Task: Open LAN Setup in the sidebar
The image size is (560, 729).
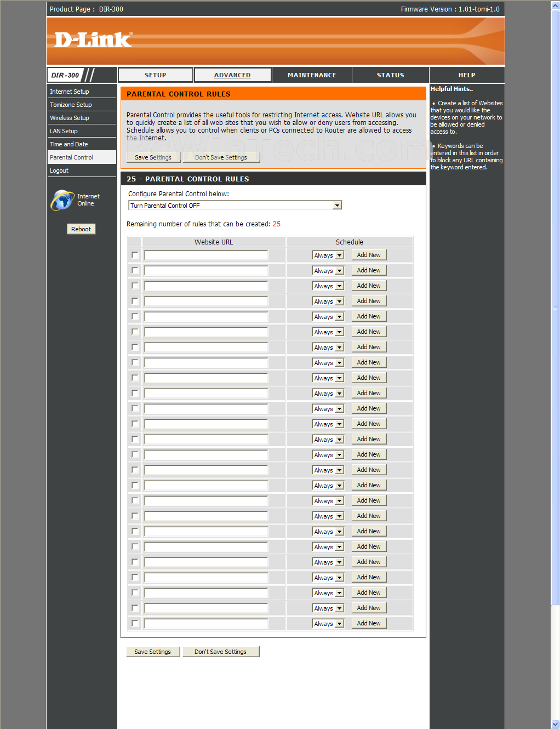Action: [x=82, y=131]
